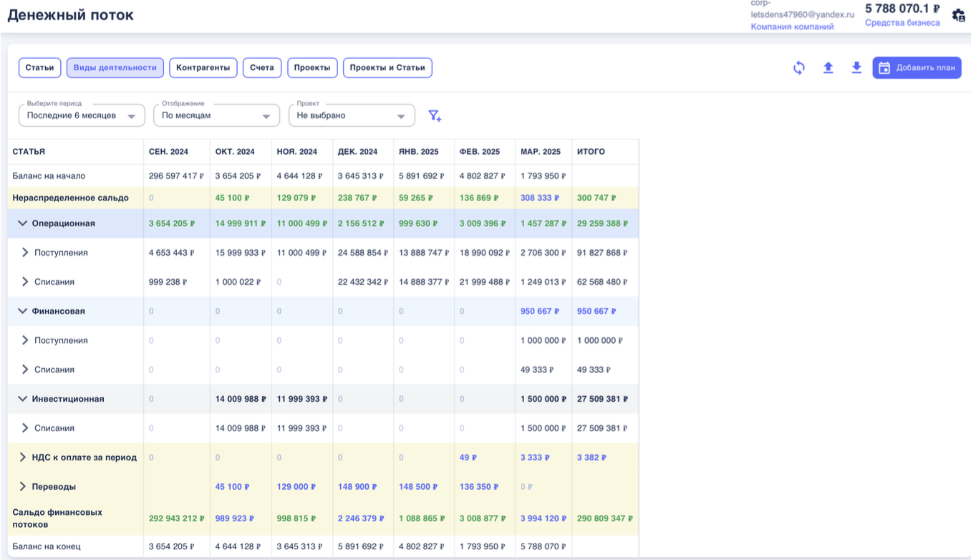Select the Контрагенты tab

203,68
